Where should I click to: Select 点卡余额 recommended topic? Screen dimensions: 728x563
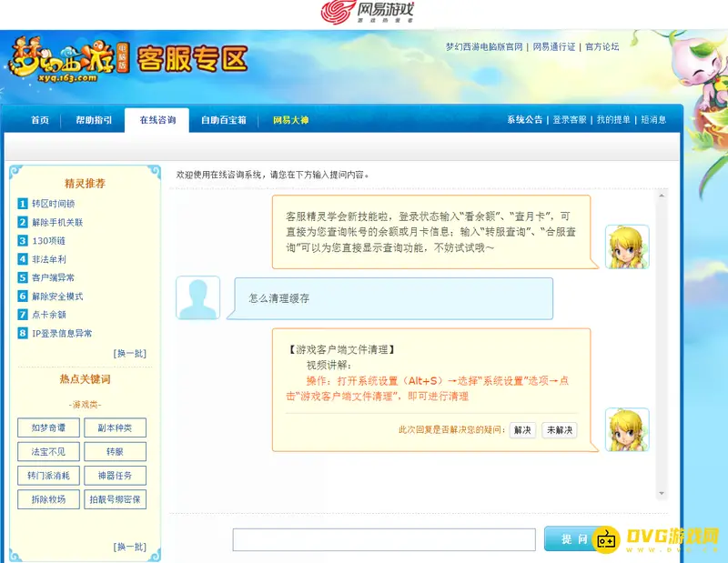[x=49, y=315]
